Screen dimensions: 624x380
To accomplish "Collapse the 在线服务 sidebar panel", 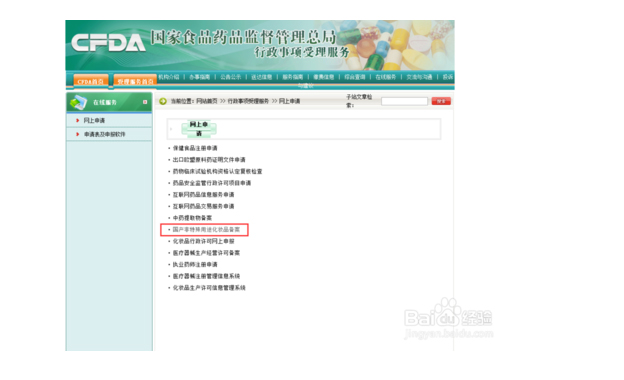I will tap(145, 102).
